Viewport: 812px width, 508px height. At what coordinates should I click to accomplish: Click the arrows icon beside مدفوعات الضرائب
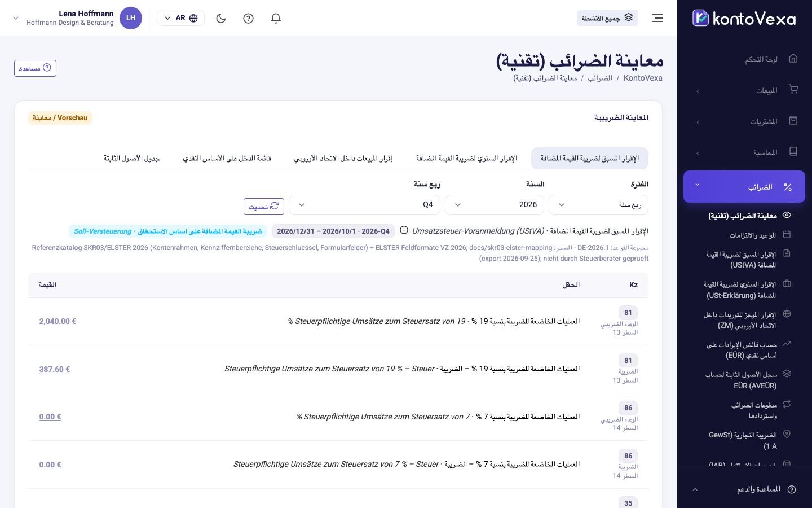pos(787,404)
